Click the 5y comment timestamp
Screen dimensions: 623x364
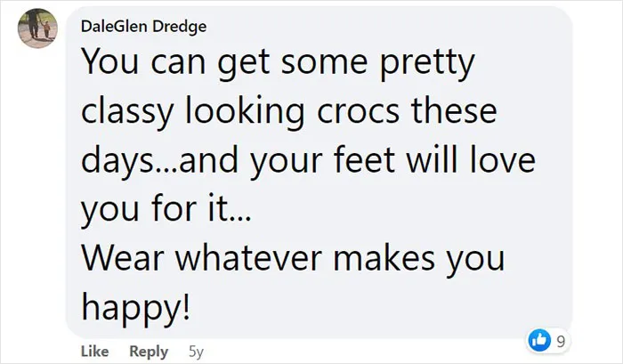(196, 352)
